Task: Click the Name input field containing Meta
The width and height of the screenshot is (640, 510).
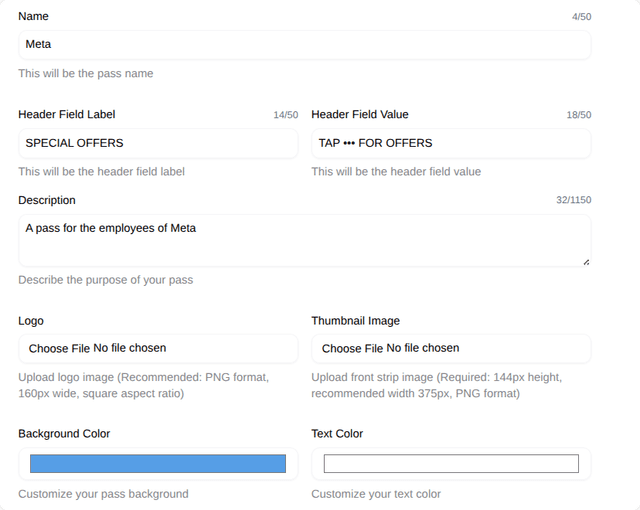Action: [304, 44]
